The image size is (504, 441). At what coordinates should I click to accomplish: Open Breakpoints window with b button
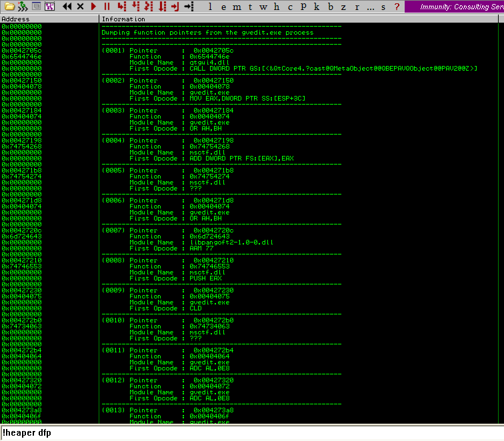[331, 7]
